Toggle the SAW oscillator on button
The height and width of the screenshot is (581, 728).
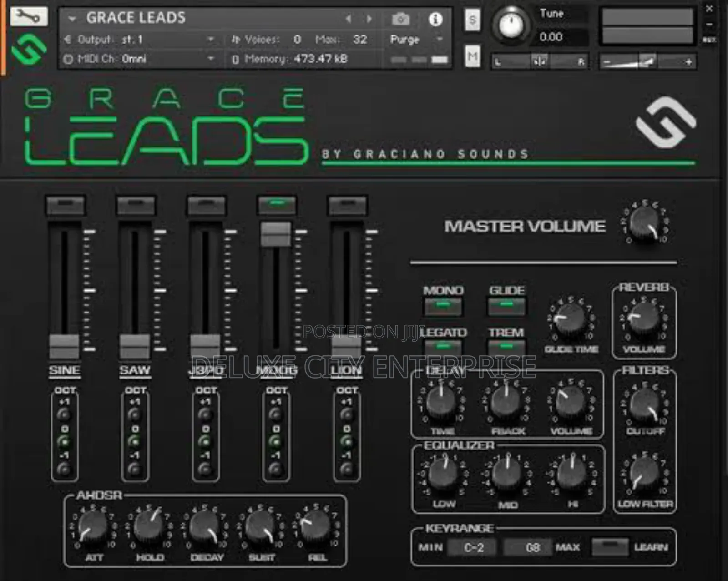pos(136,205)
